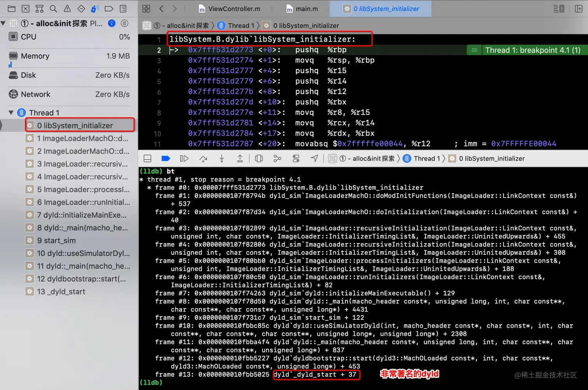Click the process info button
Viewport: 588px width, 390px height.
[112, 23]
